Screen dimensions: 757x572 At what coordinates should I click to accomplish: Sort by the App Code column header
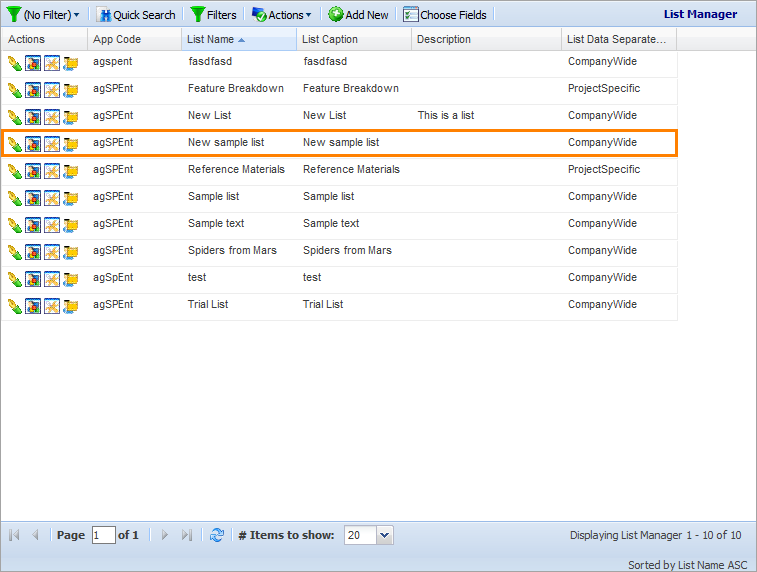tap(135, 39)
